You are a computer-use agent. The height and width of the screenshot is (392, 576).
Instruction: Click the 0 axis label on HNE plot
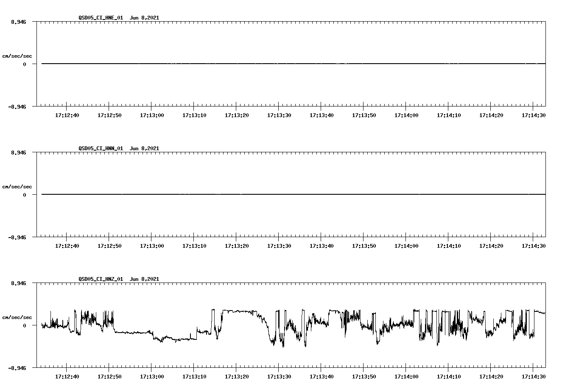pyautogui.click(x=25, y=64)
